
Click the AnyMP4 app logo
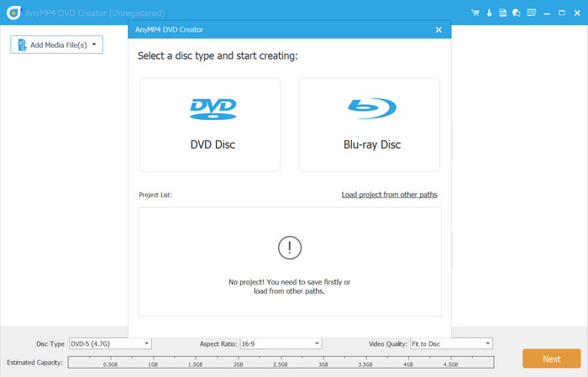(x=13, y=13)
